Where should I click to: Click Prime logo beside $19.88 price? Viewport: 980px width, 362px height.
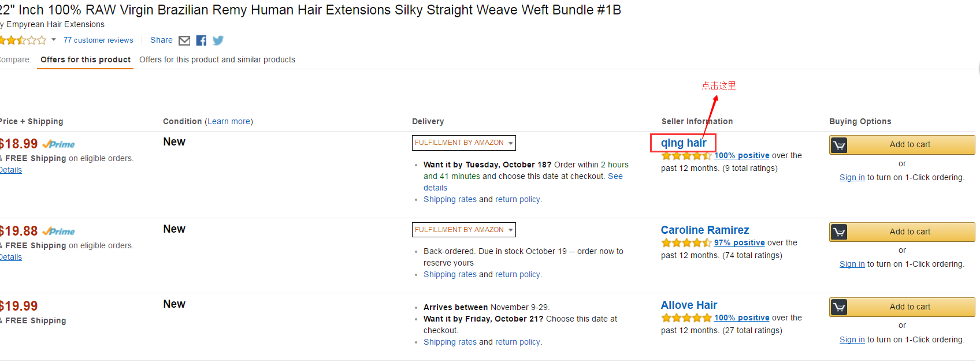click(x=58, y=232)
